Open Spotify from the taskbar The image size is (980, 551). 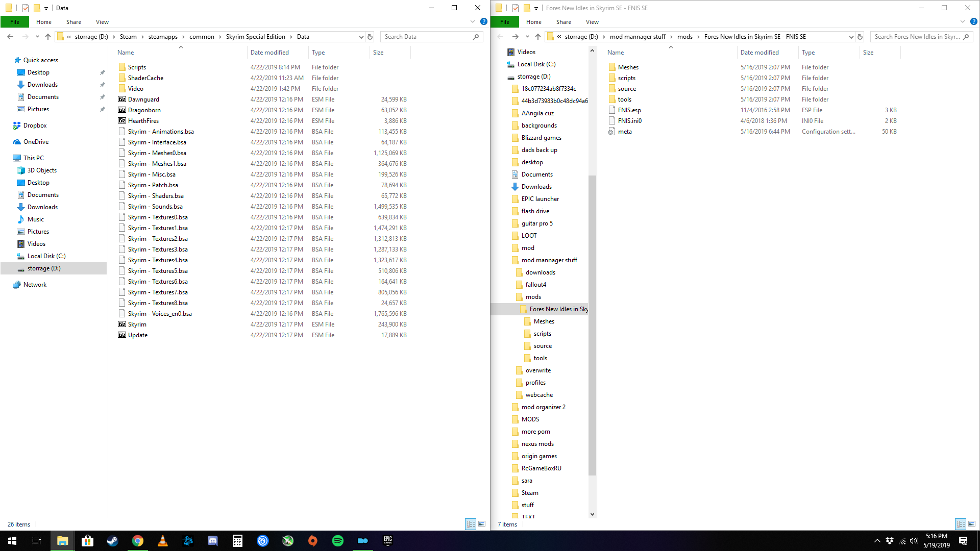click(338, 541)
